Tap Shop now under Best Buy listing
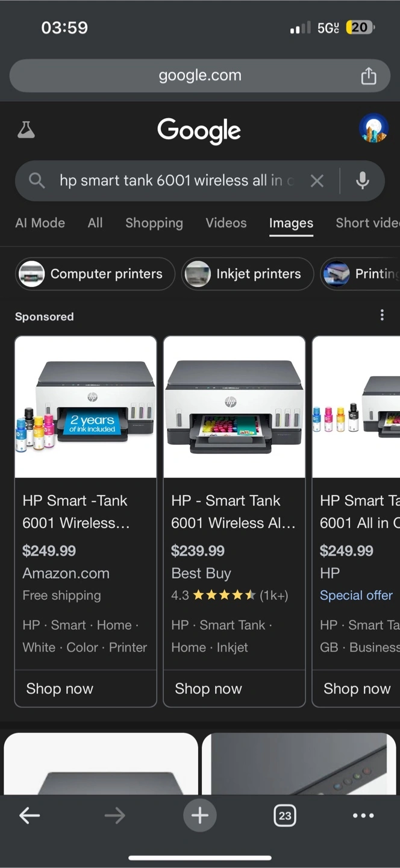Viewport: 400px width, 868px height. [208, 688]
